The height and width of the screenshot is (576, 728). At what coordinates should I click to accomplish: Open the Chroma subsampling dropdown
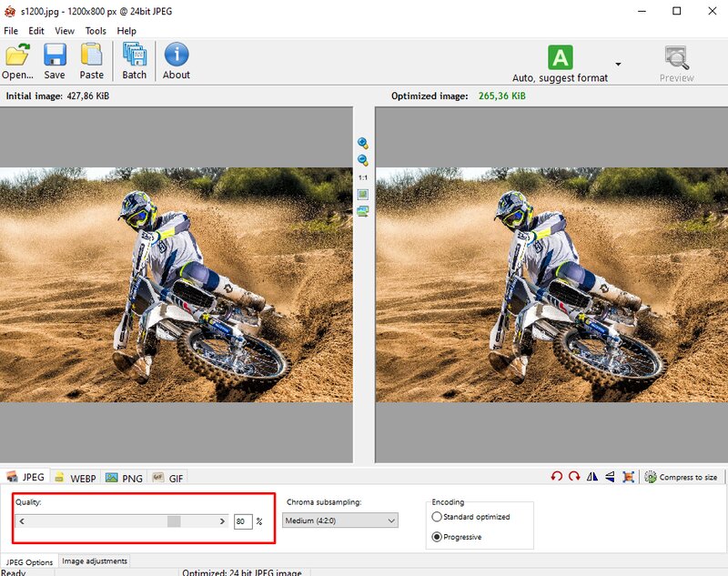point(340,520)
